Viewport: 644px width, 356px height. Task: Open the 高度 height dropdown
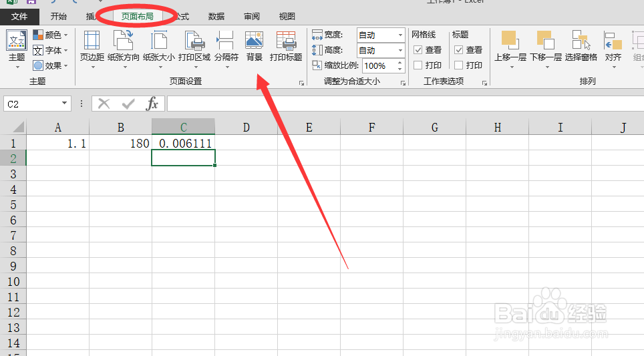[400, 50]
